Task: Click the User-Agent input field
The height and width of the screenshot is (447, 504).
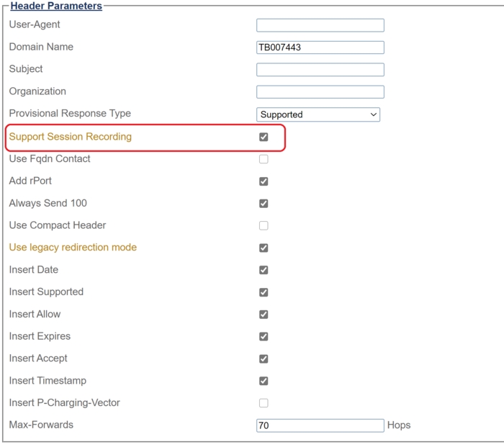Action: pyautogui.click(x=320, y=25)
